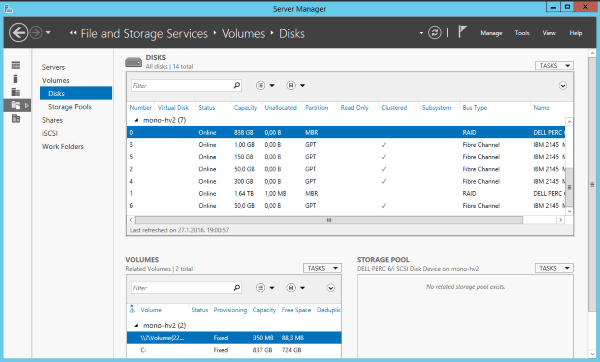The height and width of the screenshot is (362, 600).
Task: Expand the Disks filter criteria chevron
Action: tap(562, 86)
